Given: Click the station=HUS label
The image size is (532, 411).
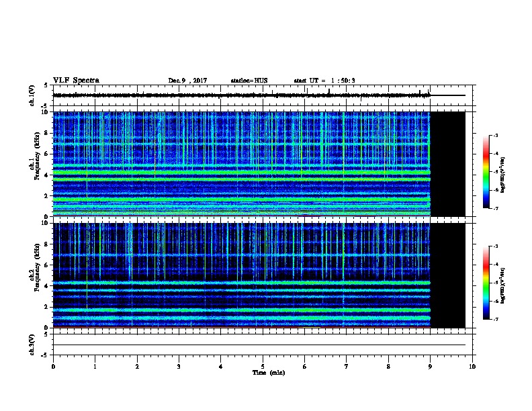Looking at the screenshot, I should (x=249, y=81).
